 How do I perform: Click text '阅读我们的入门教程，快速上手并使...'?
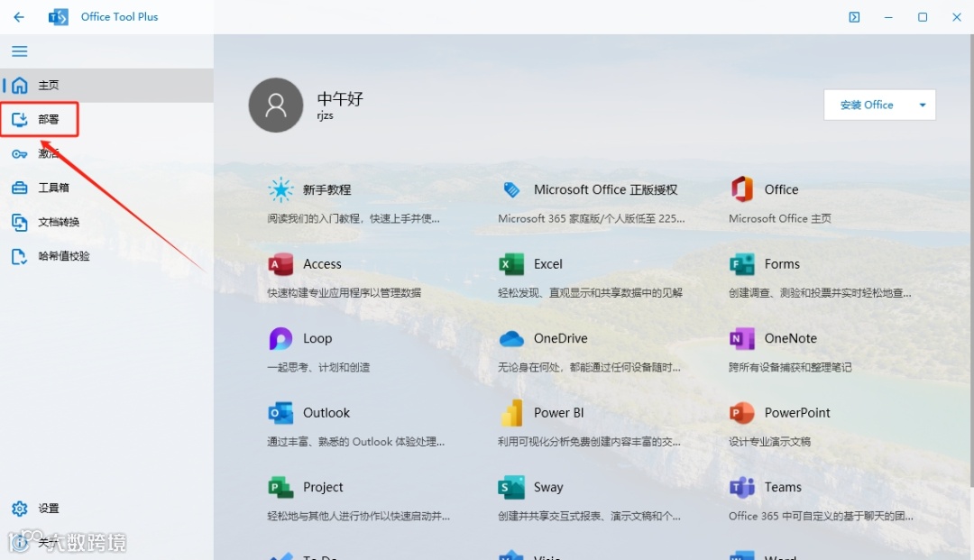coord(354,218)
